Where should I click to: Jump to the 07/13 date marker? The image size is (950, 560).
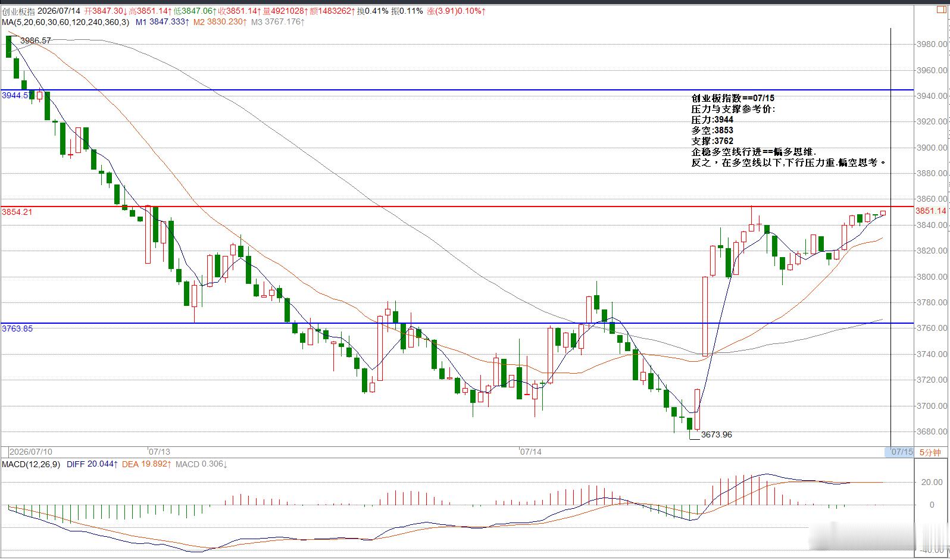tap(160, 452)
